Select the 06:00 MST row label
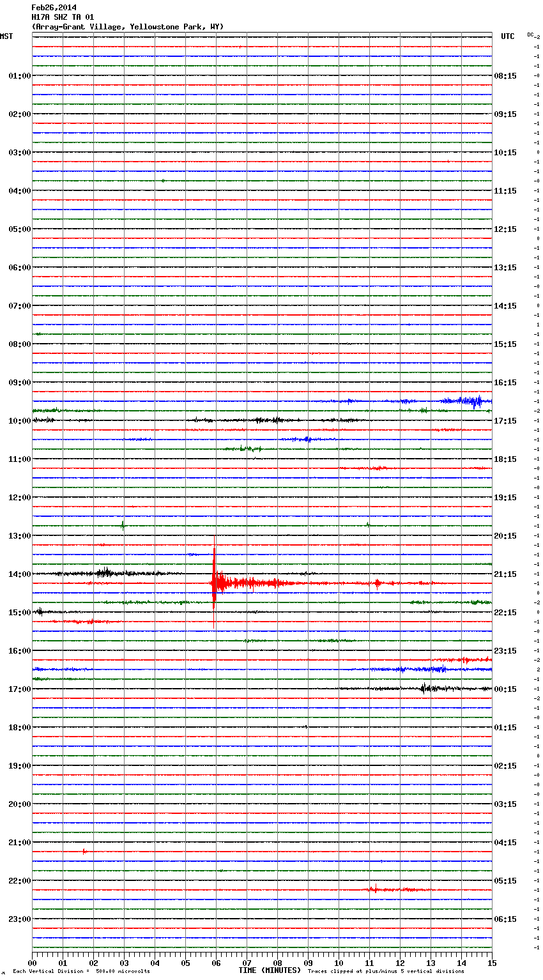The width and height of the screenshot is (543, 980). (19, 267)
